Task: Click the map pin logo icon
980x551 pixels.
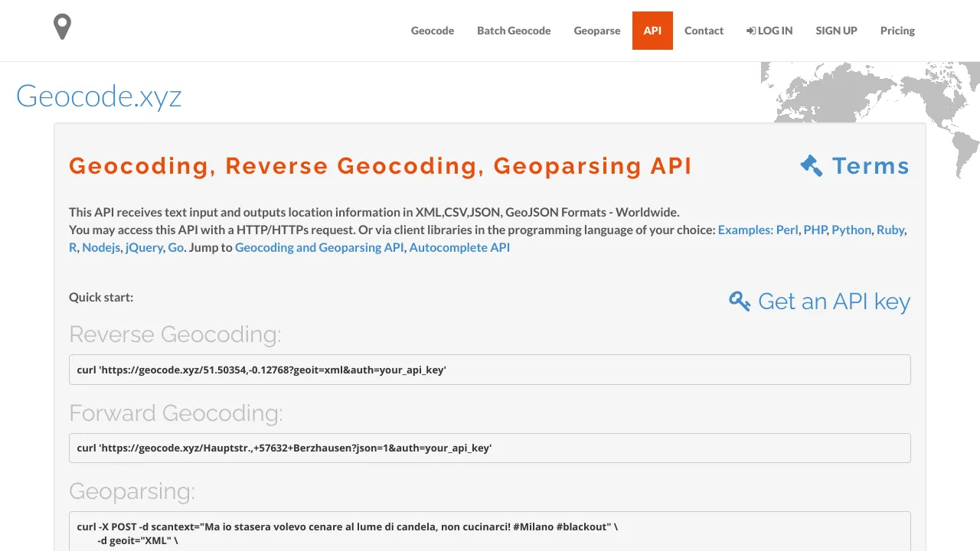Action: tap(62, 27)
